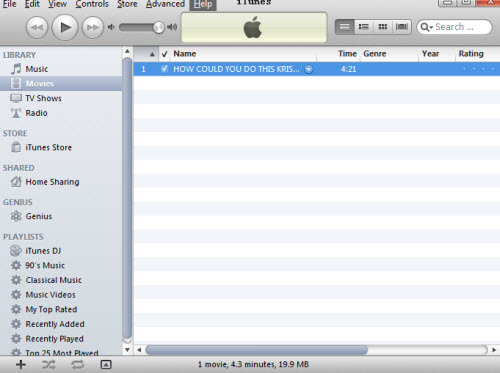Click the Genius atom icon

coord(16,216)
